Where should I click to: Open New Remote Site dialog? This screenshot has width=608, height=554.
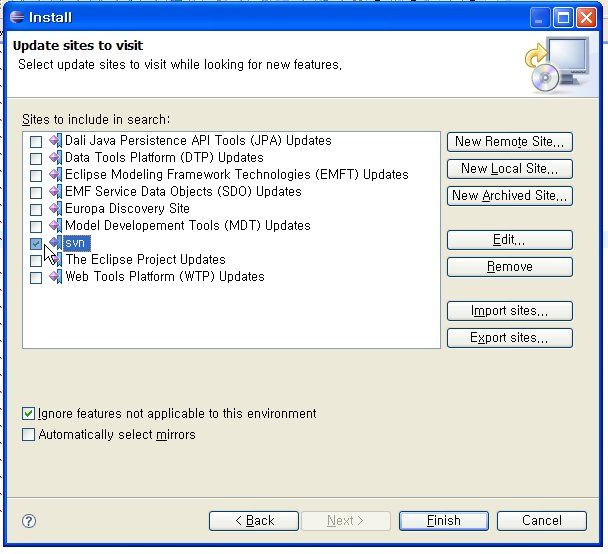510,142
